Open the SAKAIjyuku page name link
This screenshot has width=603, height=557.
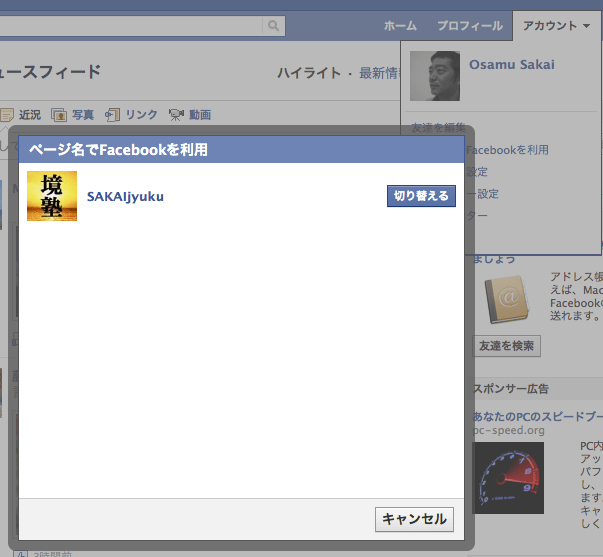point(125,197)
